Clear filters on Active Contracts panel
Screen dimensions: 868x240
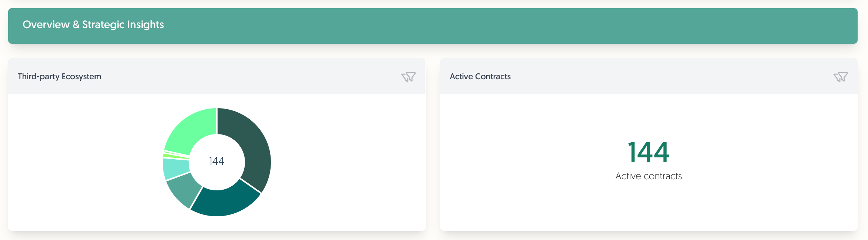tap(841, 77)
